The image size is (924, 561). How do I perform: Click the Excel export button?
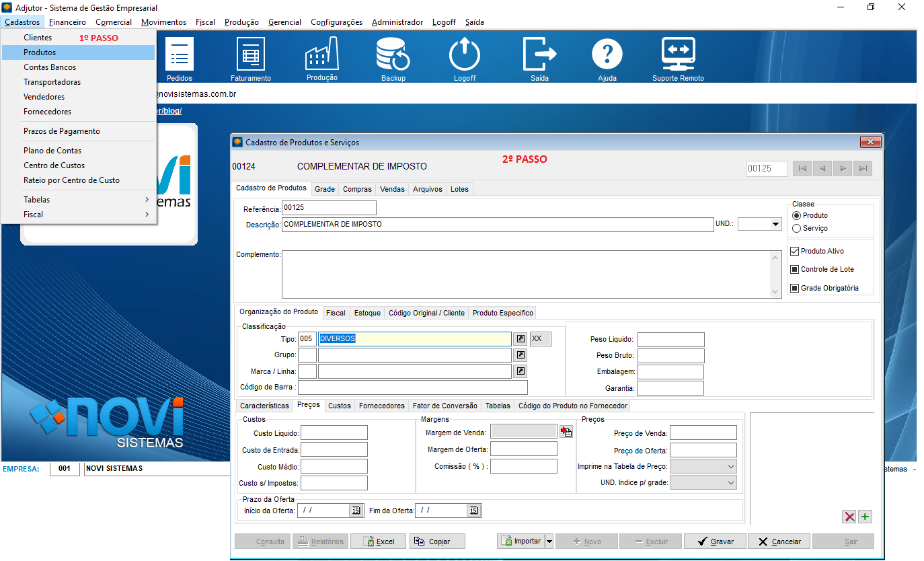379,541
